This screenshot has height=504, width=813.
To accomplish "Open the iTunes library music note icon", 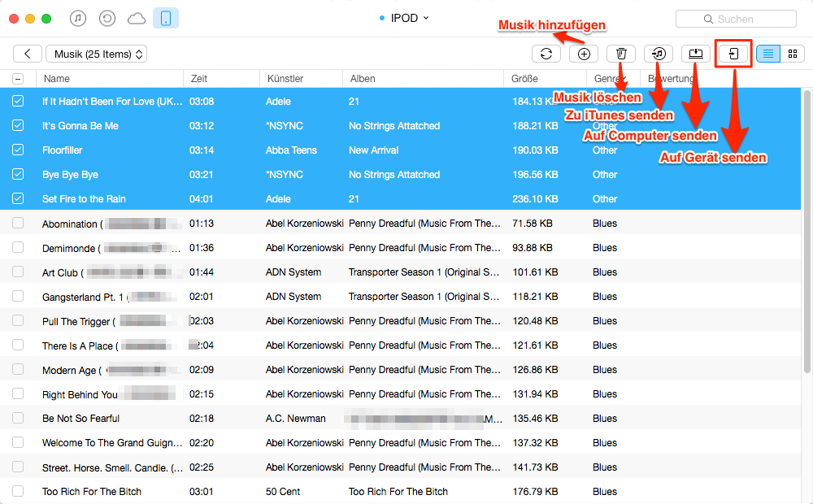I will coord(78,19).
